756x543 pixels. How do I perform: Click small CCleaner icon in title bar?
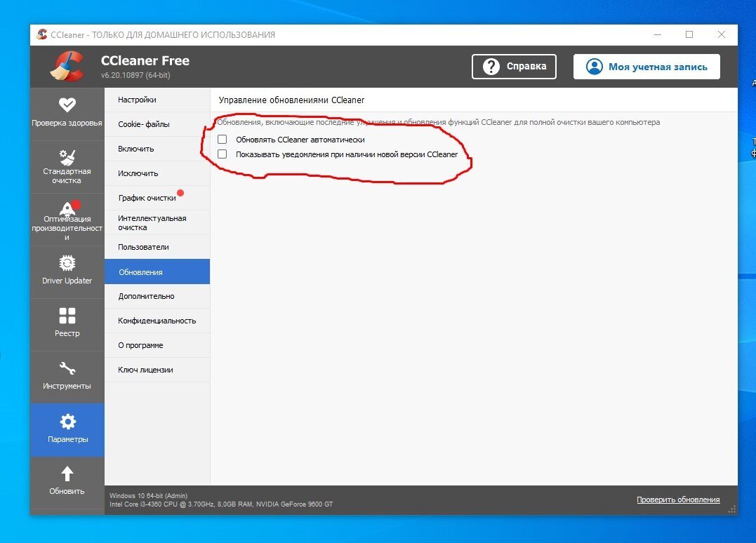(42, 34)
